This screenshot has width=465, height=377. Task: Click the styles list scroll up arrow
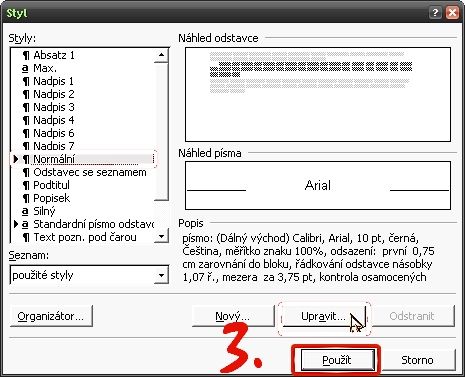[x=162, y=55]
